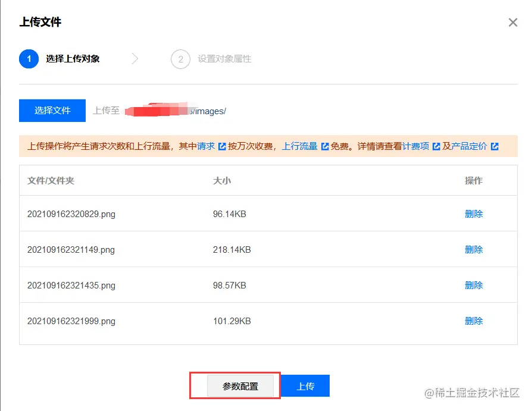Click the 文件/文件夹 column header
The image size is (532, 411).
click(x=51, y=180)
